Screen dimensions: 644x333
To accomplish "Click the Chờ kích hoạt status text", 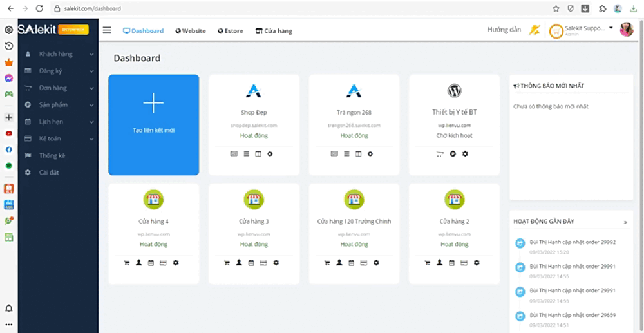I will click(x=454, y=135).
